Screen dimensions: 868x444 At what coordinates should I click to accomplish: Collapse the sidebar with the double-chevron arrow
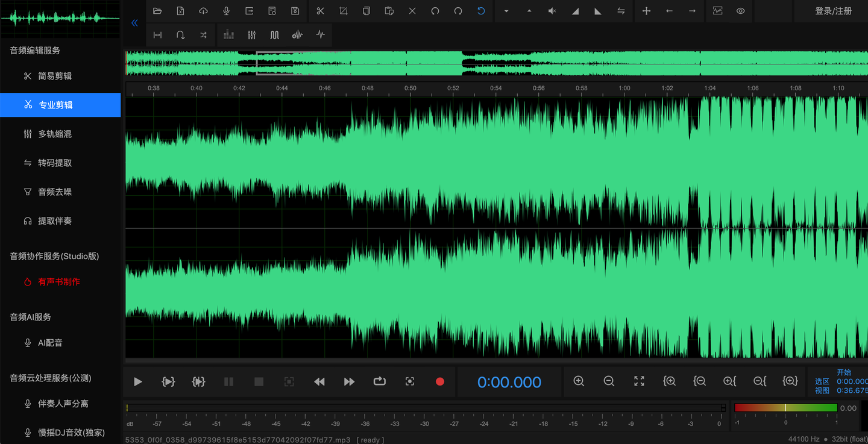pos(134,22)
